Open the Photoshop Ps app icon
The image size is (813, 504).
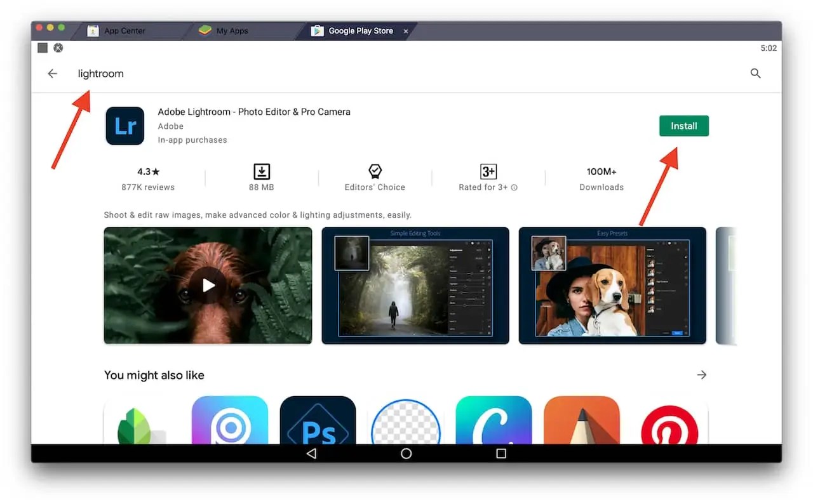[318, 420]
